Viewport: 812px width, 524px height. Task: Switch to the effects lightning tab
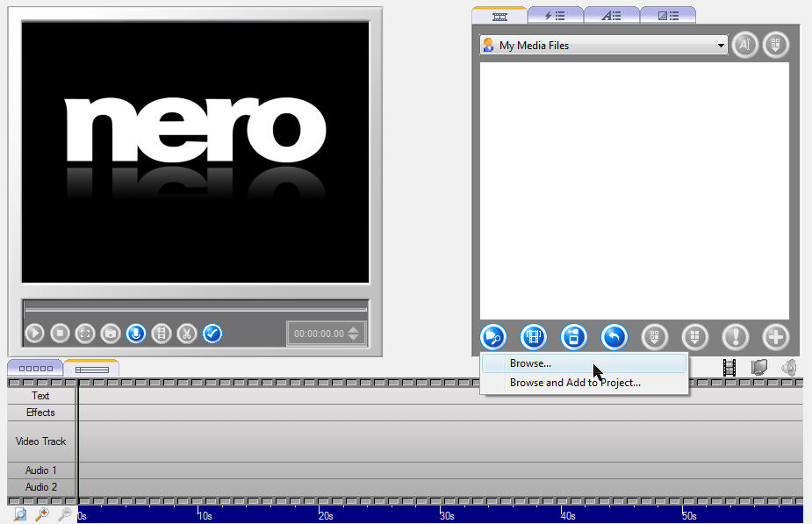coord(555,16)
